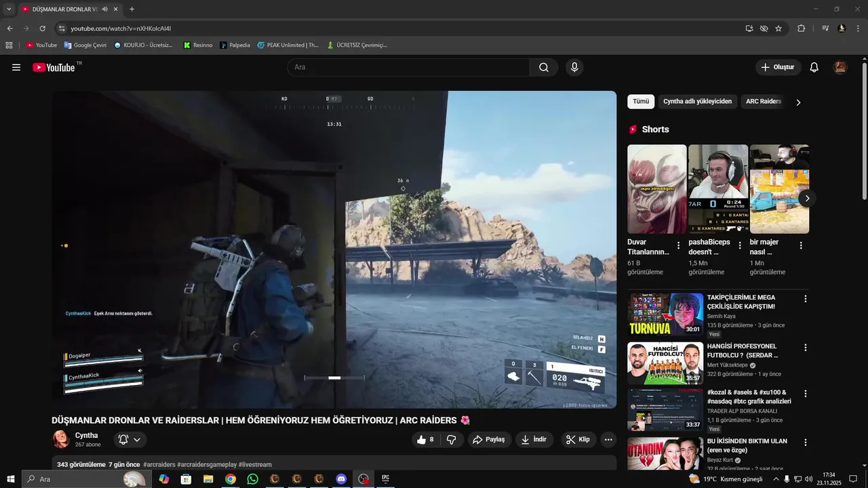Viewport: 868px width, 488px height.
Task: Open browser extensions puzzle icon
Action: tap(801, 28)
